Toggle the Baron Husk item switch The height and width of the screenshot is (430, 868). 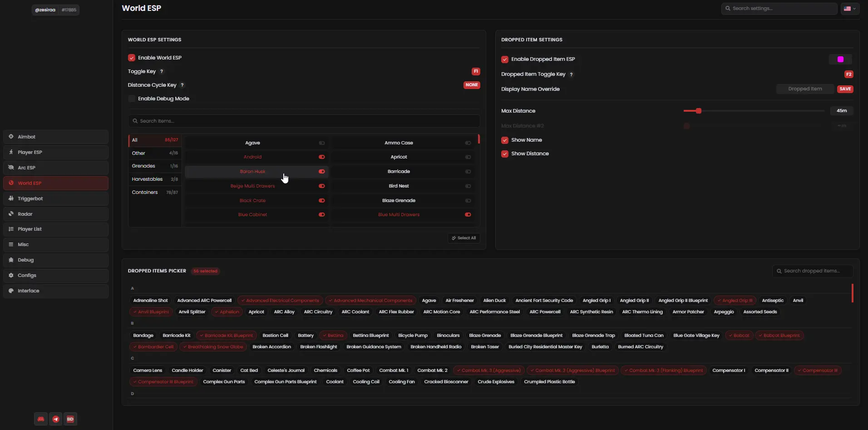321,172
